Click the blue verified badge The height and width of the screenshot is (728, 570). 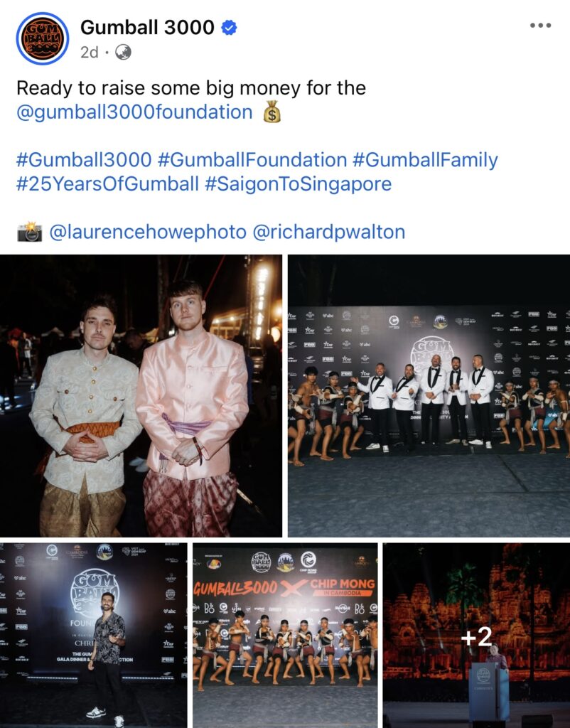point(228,28)
